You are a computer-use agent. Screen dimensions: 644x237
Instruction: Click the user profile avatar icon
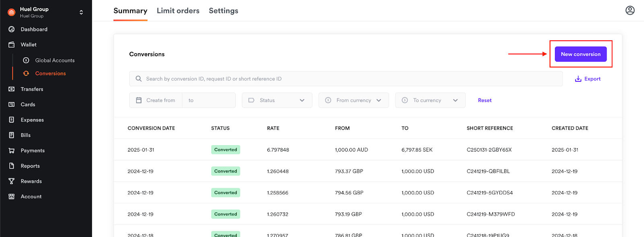(x=630, y=10)
